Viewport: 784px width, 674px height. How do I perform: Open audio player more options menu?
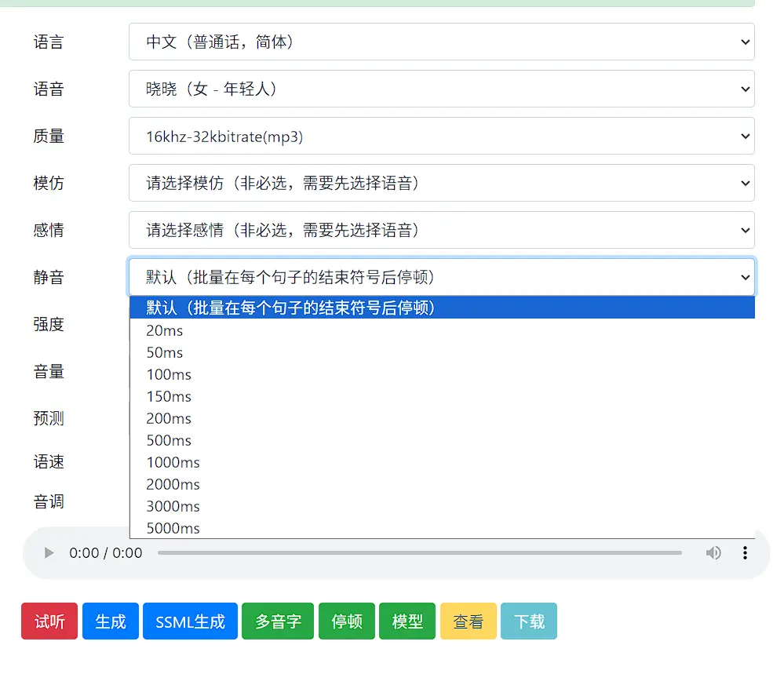745,553
